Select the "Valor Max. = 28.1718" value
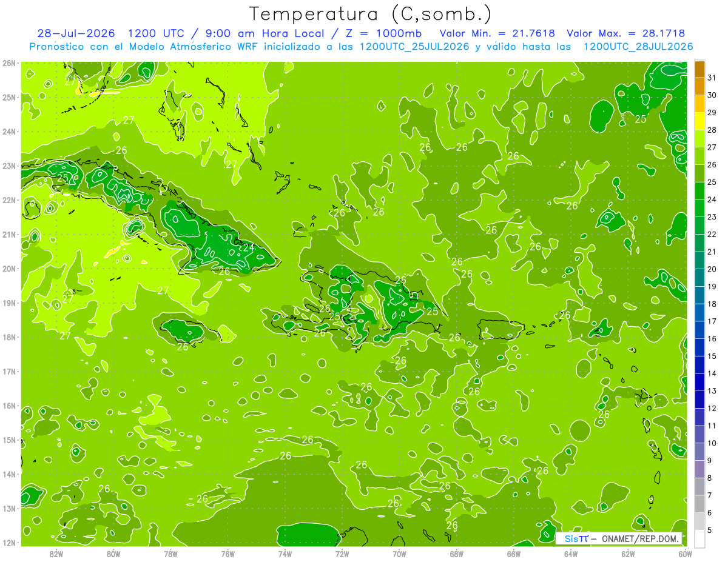The width and height of the screenshot is (728, 562). point(625,33)
